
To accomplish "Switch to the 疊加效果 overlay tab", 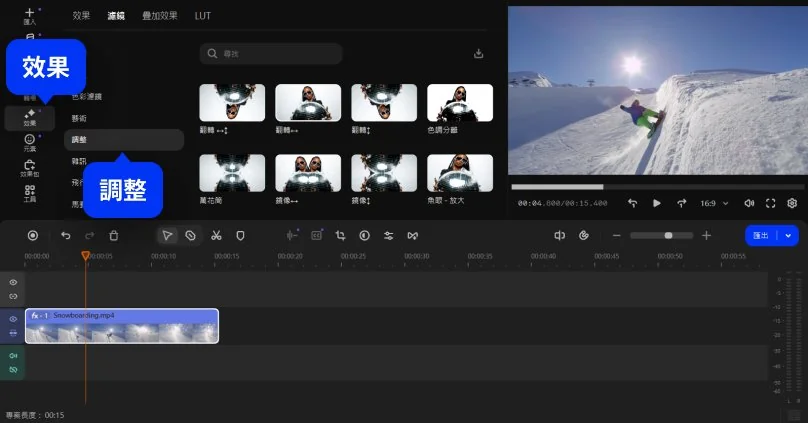I will [160, 16].
